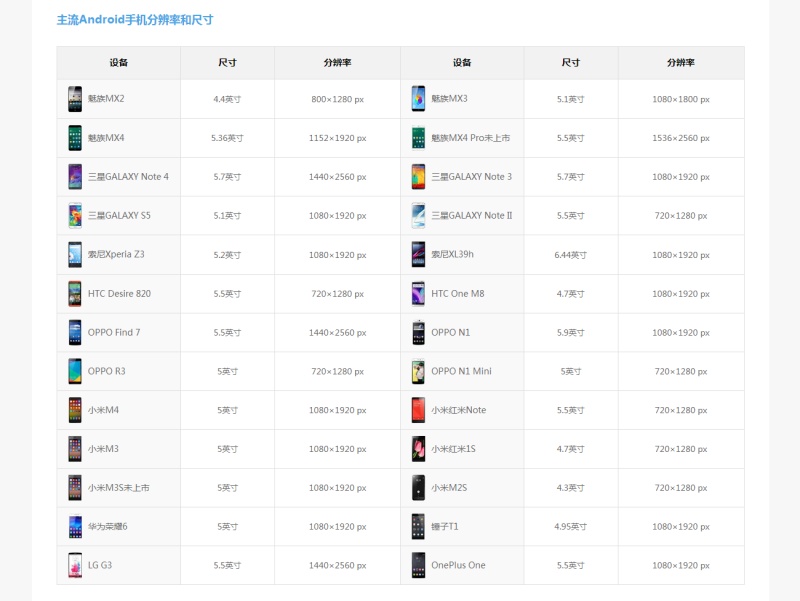Click the 魅族MX2 device name
Image resolution: width=800 pixels, height=601 pixels.
tap(106, 98)
